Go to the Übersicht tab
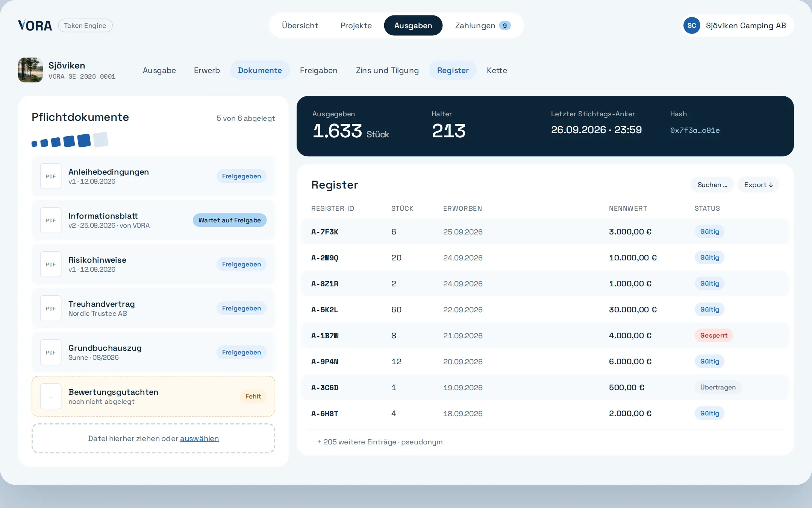Viewport: 812px width, 508px height. [x=300, y=26]
